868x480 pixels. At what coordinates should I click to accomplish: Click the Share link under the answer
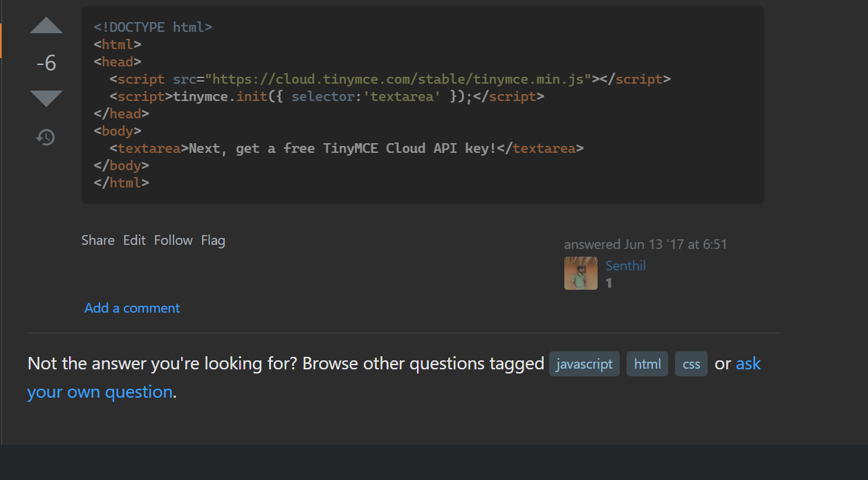98,240
